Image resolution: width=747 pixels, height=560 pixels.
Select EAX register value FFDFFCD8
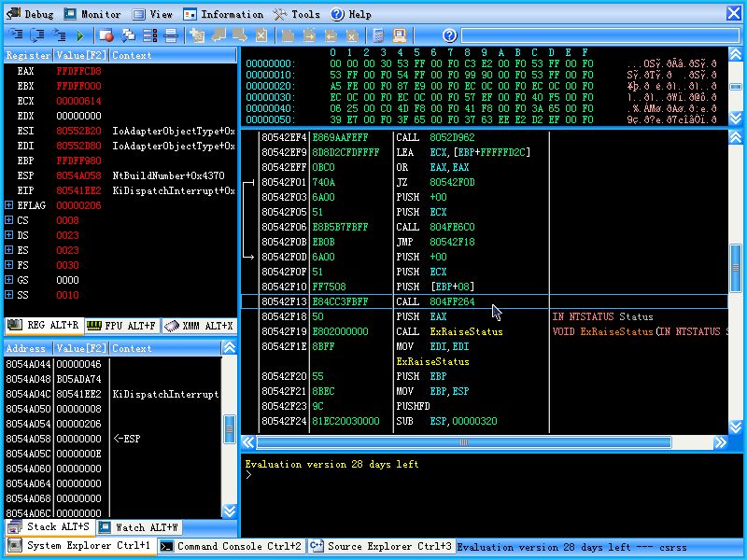click(x=78, y=71)
